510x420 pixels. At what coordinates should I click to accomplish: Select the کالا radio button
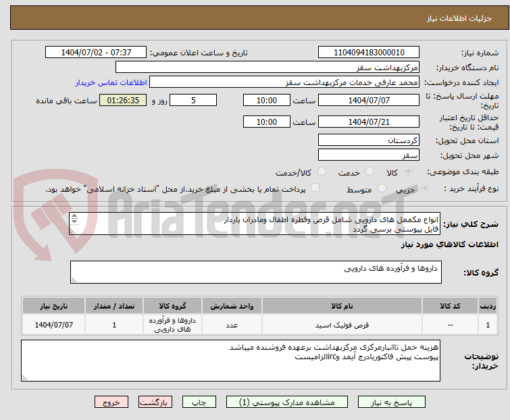408,172
